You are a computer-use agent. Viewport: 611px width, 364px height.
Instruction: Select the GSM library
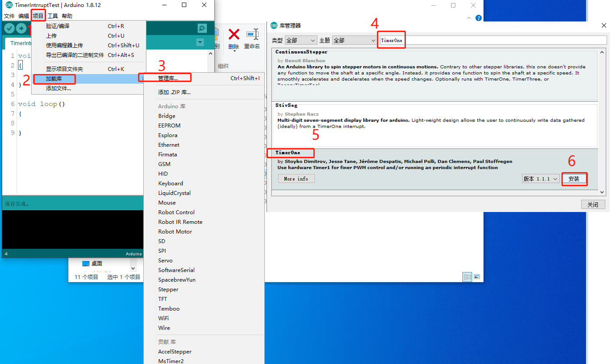[x=204, y=164]
